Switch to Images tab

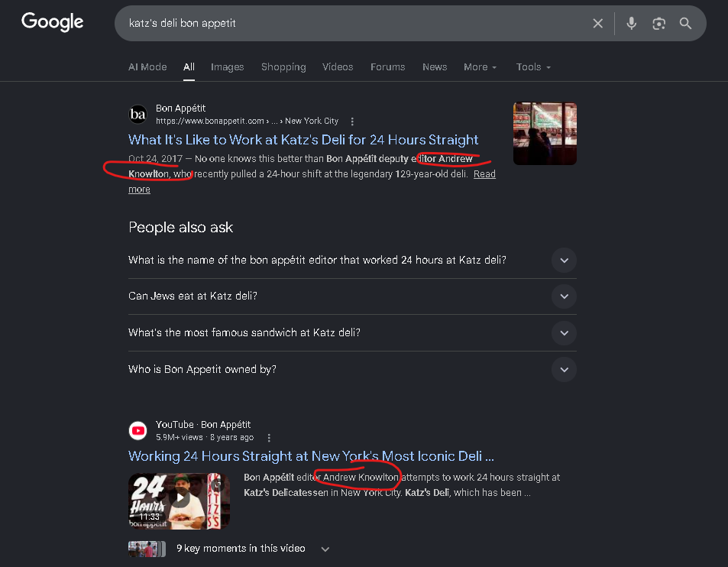pyautogui.click(x=227, y=67)
